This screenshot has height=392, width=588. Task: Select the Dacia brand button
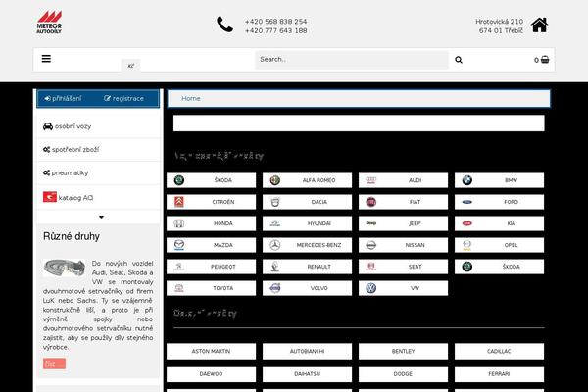pyautogui.click(x=307, y=202)
